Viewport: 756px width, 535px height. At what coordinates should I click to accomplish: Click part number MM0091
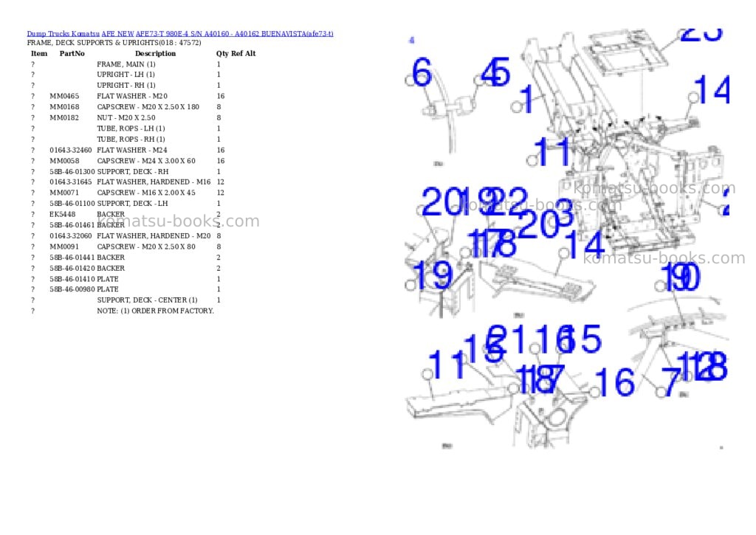click(x=64, y=246)
